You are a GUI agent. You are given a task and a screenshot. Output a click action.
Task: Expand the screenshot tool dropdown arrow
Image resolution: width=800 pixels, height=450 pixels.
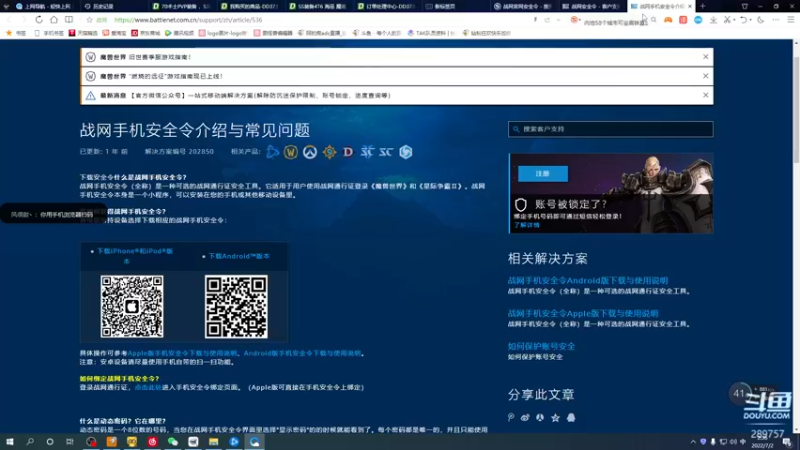point(734,20)
